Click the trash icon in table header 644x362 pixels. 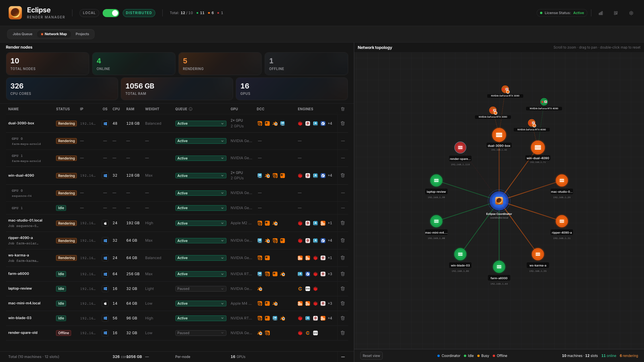pos(343,109)
